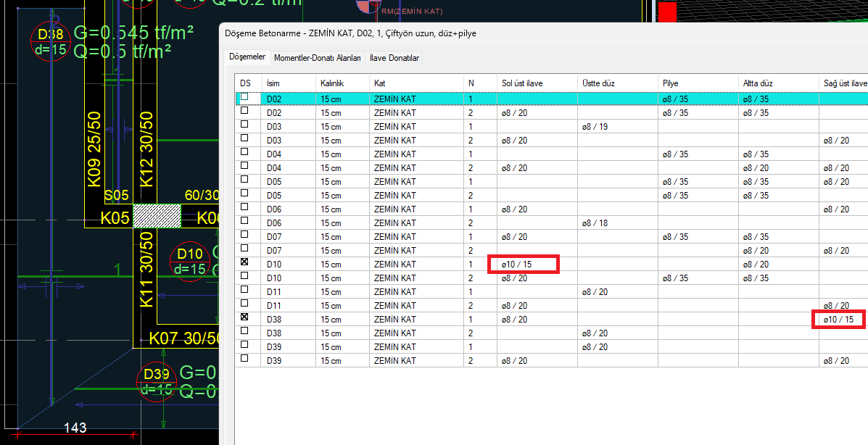Open the İlave Donatılar tab
The image size is (868, 445).
(x=394, y=57)
